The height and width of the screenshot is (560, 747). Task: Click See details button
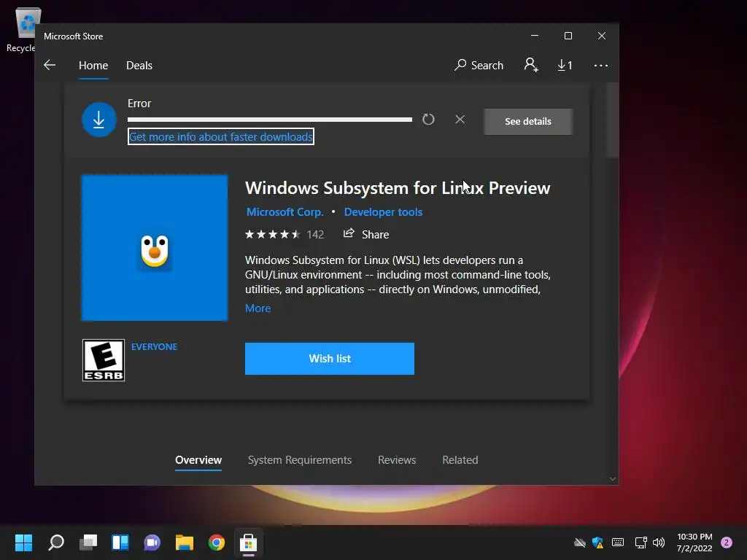coord(528,122)
